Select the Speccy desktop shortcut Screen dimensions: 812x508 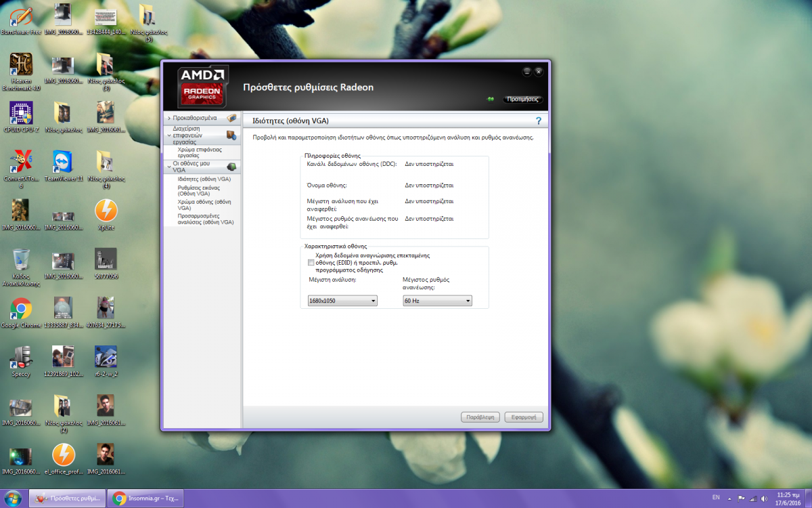(22, 362)
